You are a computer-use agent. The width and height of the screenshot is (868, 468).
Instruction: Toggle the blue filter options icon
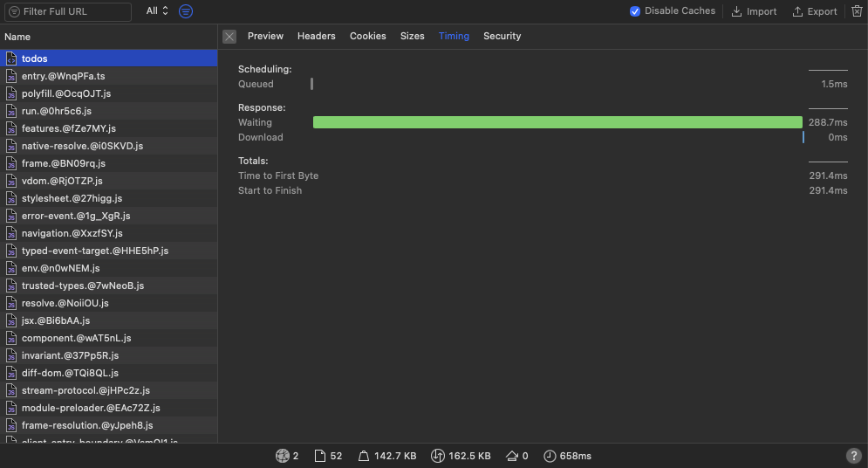(186, 11)
